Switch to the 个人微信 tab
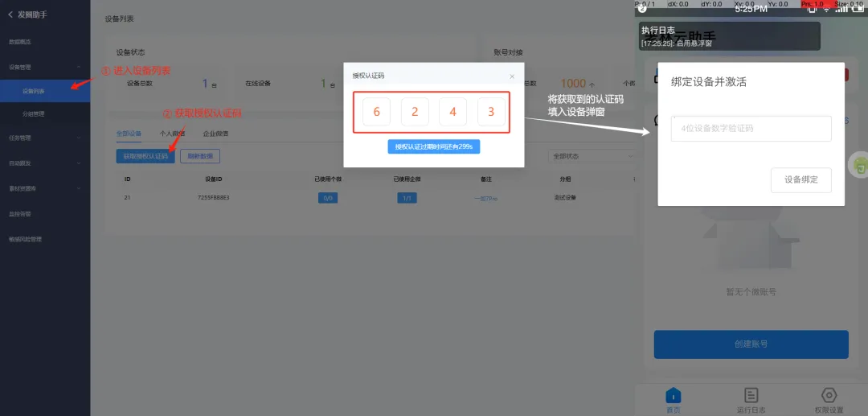 (172, 134)
